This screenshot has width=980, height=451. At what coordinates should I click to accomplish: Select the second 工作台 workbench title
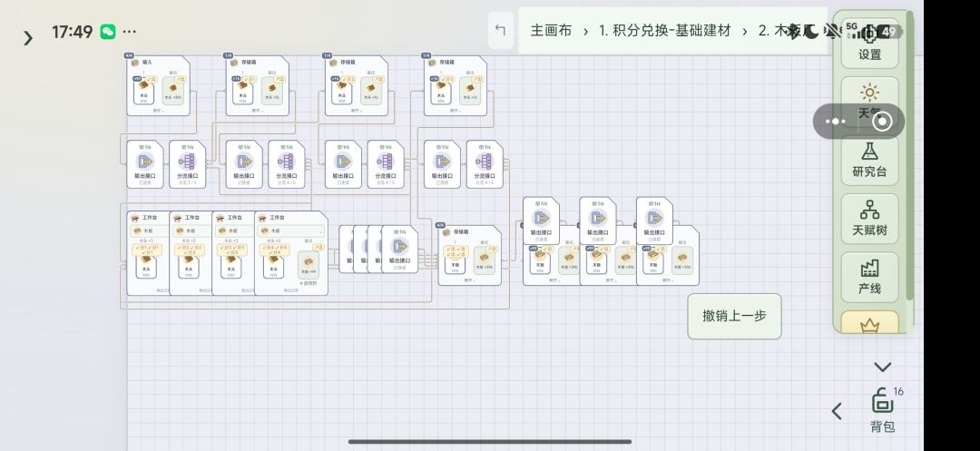click(192, 218)
